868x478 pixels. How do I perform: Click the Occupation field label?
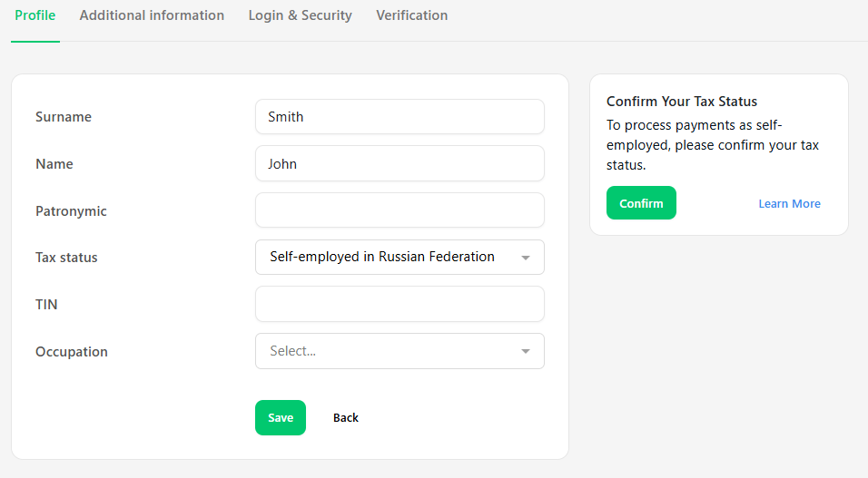click(x=72, y=352)
